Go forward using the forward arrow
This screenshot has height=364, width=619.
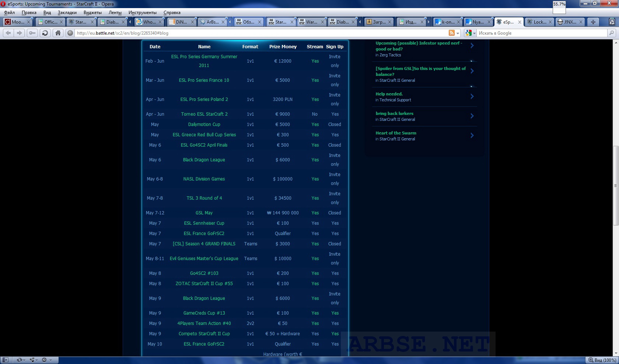(20, 33)
